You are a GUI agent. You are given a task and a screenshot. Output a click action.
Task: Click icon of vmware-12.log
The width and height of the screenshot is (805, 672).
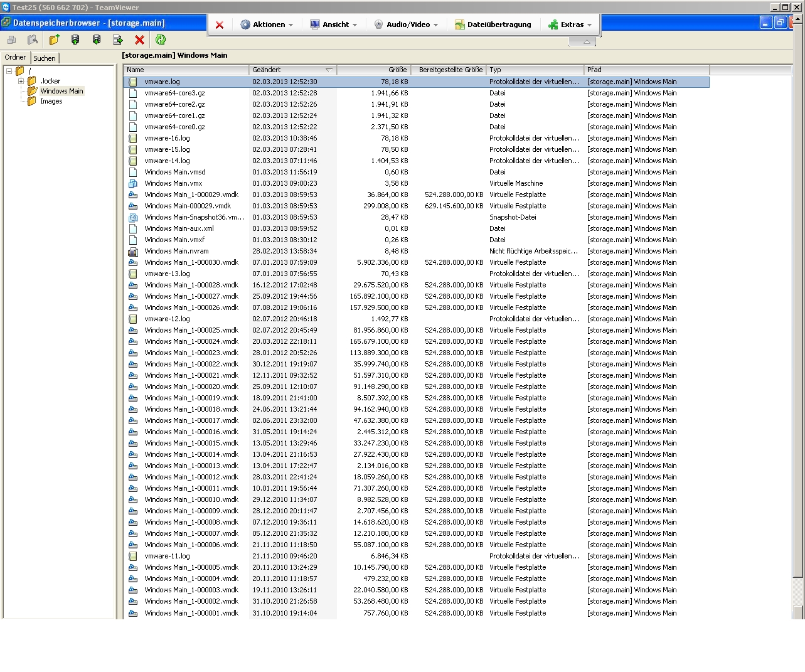133,319
